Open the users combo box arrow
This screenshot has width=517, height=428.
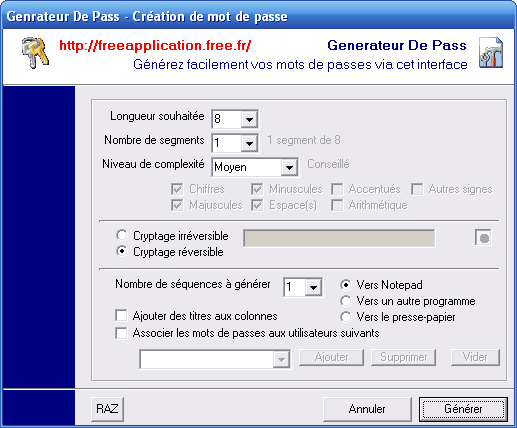click(x=281, y=359)
